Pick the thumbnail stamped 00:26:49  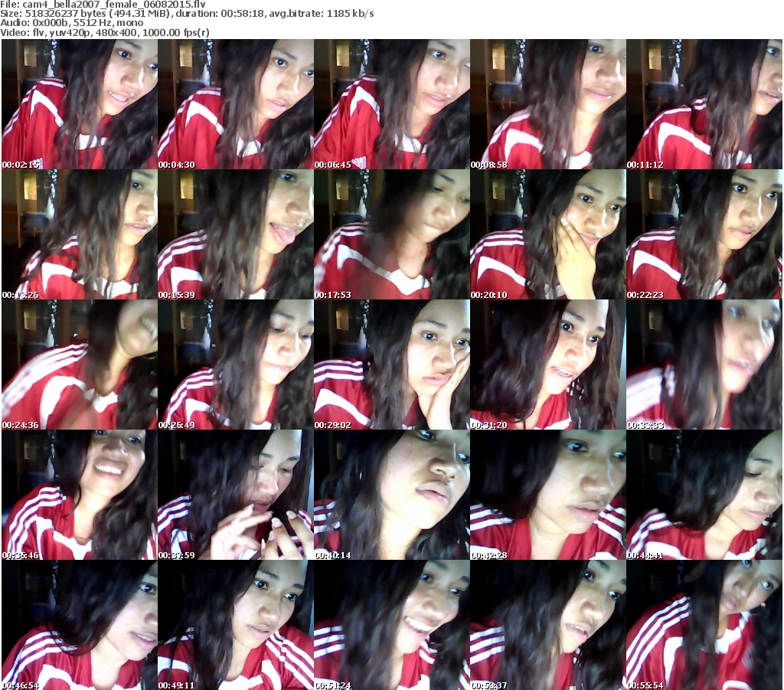[x=236, y=365]
